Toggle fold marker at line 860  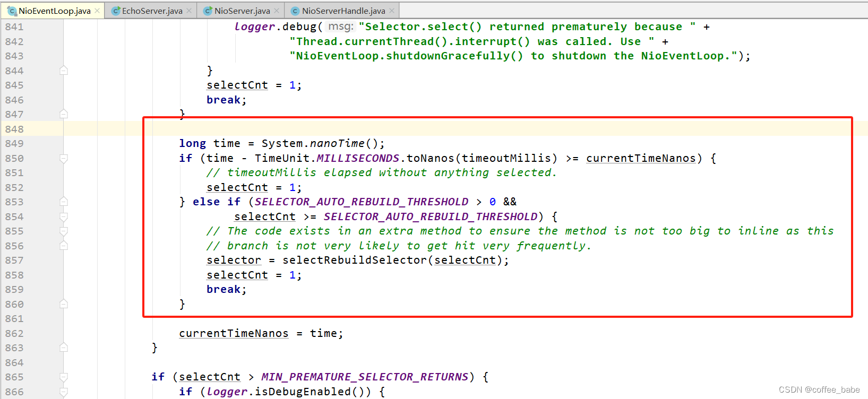click(x=64, y=304)
